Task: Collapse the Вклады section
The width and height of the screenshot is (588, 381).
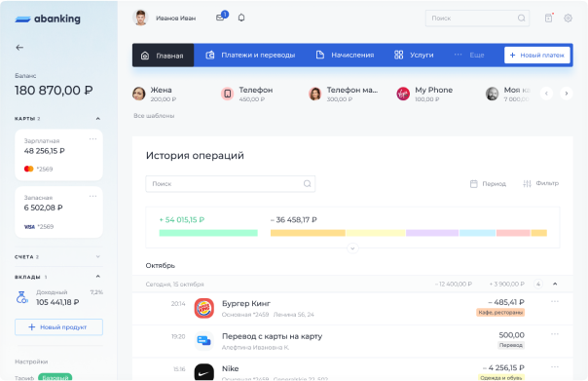Action: point(98,277)
